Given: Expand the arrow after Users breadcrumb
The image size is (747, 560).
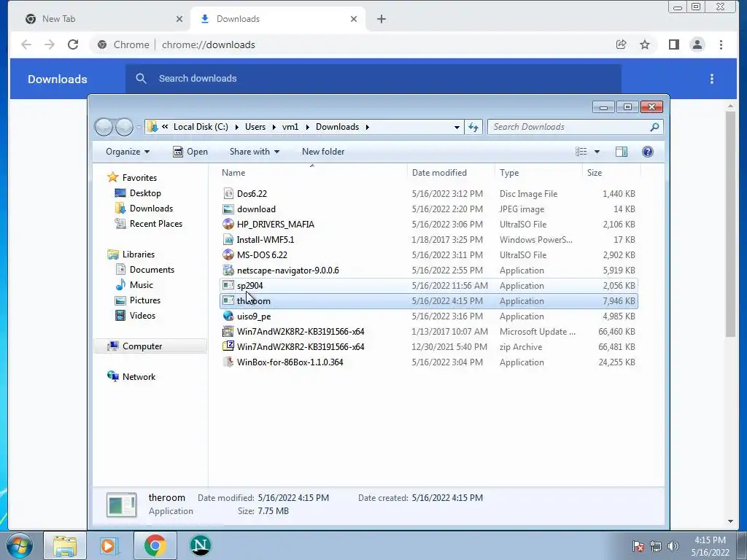Looking at the screenshot, I should click(x=274, y=127).
